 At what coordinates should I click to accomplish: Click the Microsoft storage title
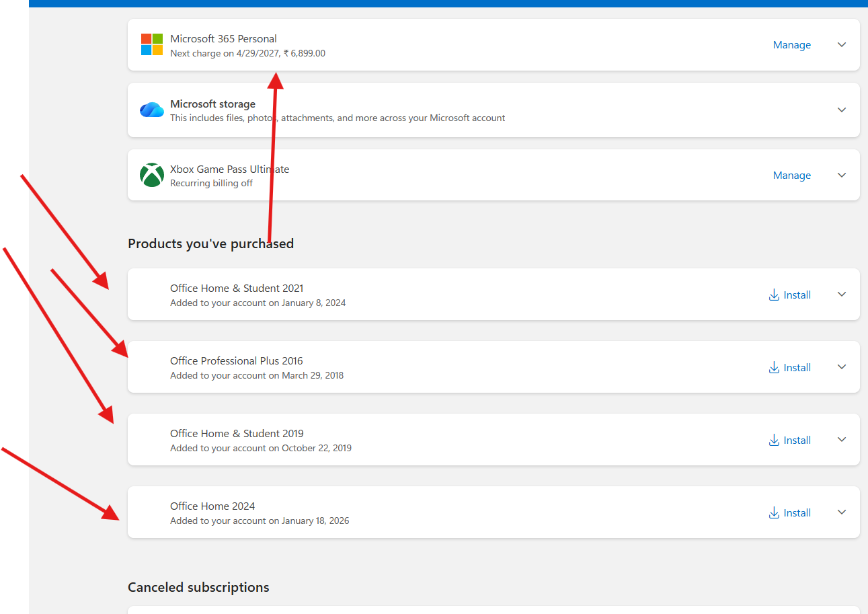point(212,104)
